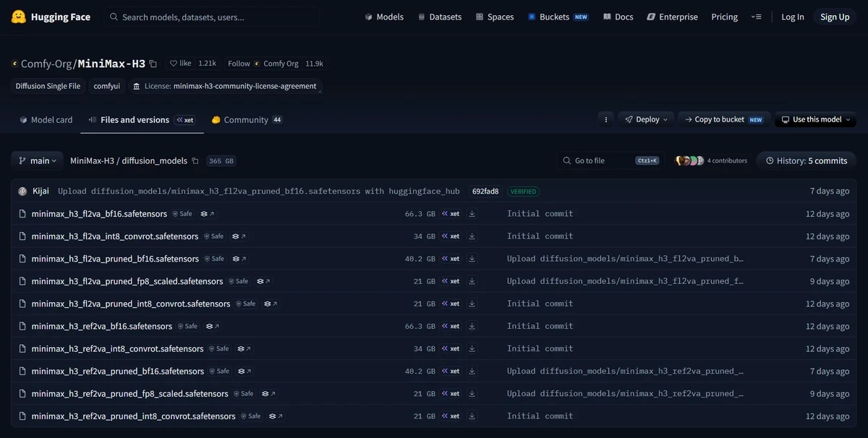Download minimax_h3_fl2va_pruned_bf16.safetensors file

point(472,259)
